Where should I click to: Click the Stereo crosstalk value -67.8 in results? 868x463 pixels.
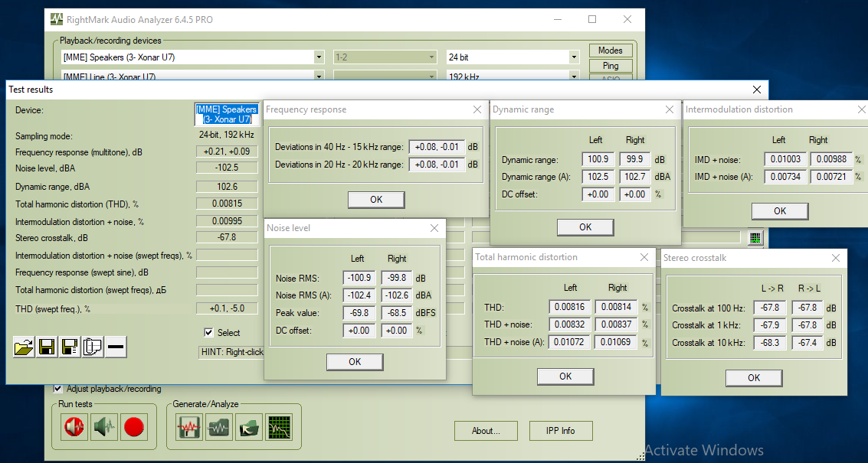pyautogui.click(x=228, y=237)
